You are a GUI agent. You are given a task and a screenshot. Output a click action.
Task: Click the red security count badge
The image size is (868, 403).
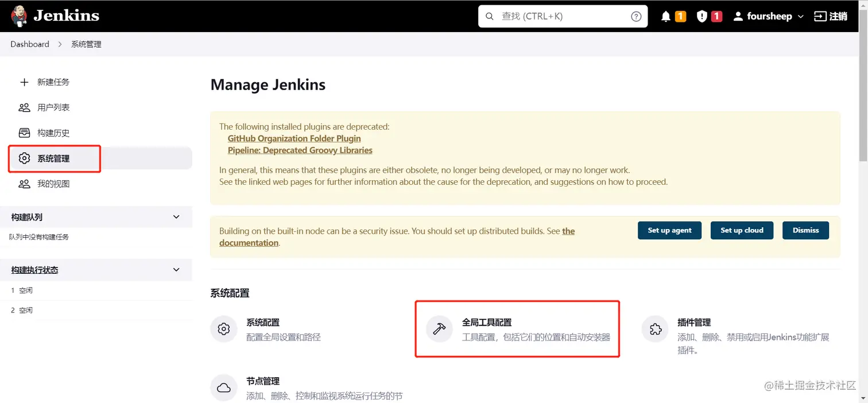pyautogui.click(x=716, y=17)
